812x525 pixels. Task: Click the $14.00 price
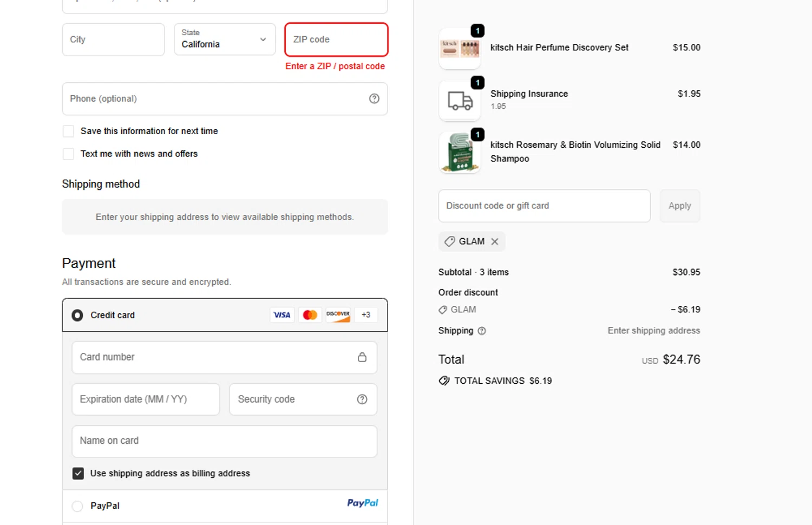(686, 145)
